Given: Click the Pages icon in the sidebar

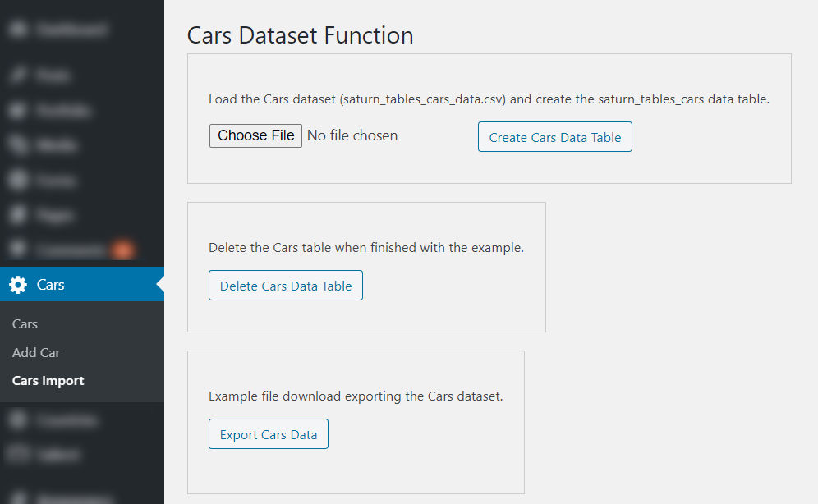Looking at the screenshot, I should point(18,215).
